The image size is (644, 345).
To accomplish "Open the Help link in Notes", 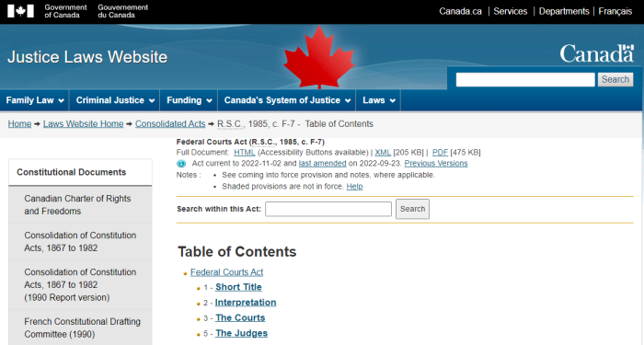I will click(354, 187).
